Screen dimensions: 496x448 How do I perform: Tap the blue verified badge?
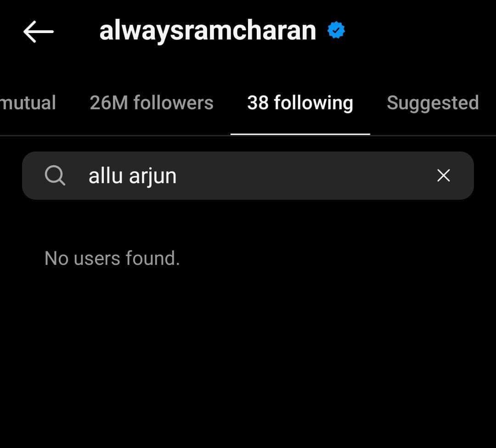pos(336,30)
